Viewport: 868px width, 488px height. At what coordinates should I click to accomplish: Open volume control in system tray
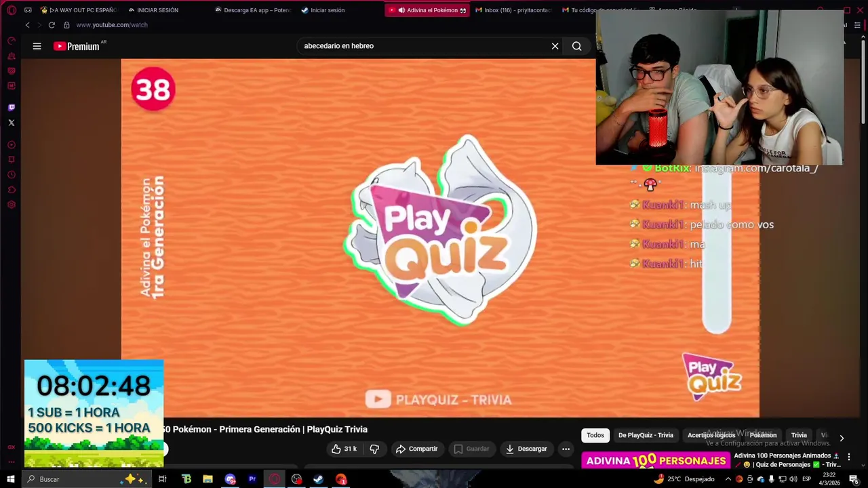793,479
